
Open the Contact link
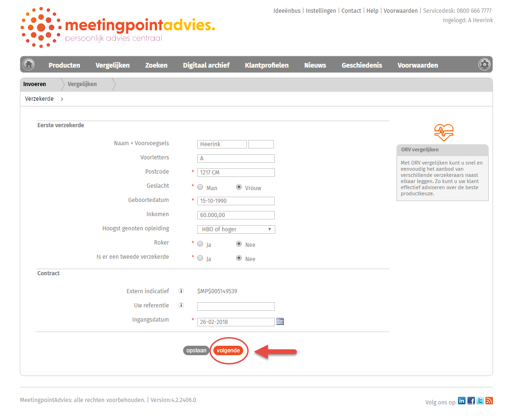(351, 11)
